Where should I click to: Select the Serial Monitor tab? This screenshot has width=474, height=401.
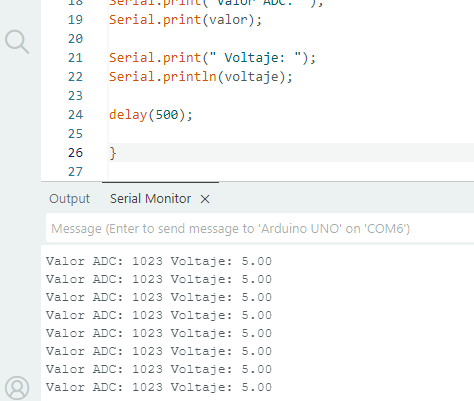150,199
